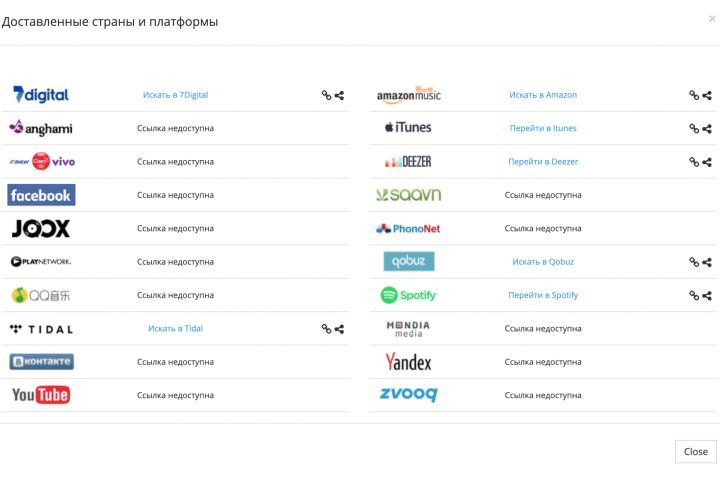Copy the link icon in 7digital row

pos(326,95)
